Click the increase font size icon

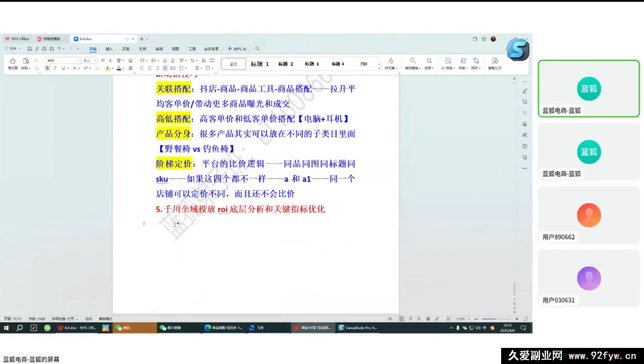click(103, 60)
